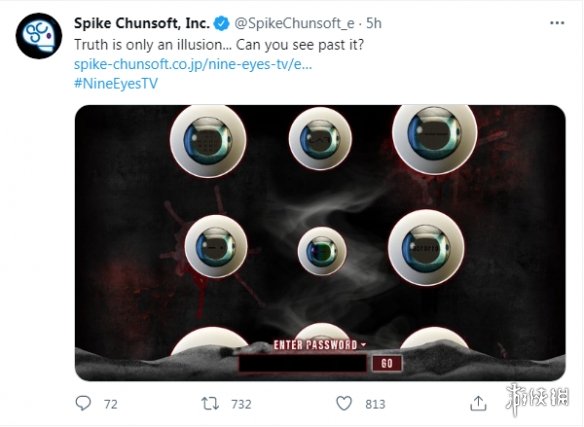The image size is (584, 427).
Task: Click the 5h timestamp
Action: (x=374, y=23)
